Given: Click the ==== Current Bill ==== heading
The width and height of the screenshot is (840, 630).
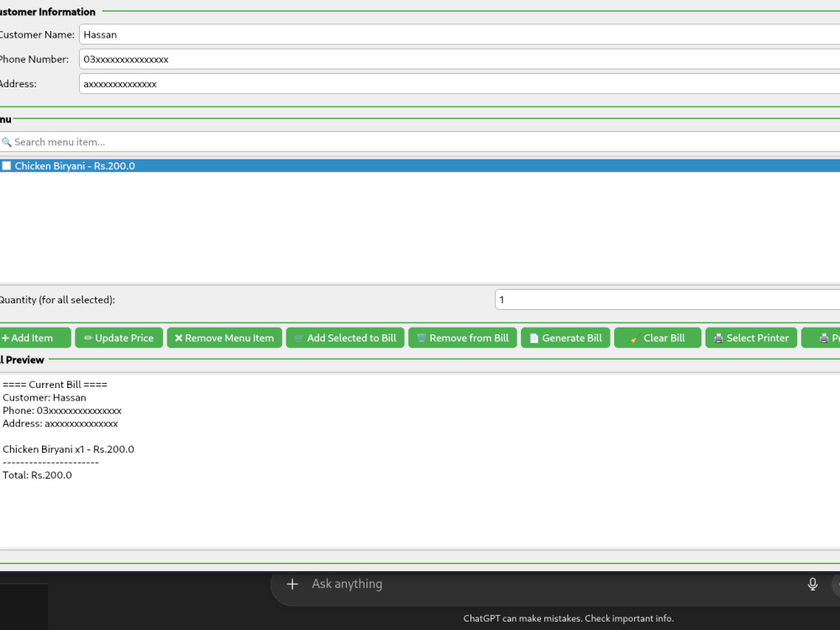Looking at the screenshot, I should pos(55,385).
